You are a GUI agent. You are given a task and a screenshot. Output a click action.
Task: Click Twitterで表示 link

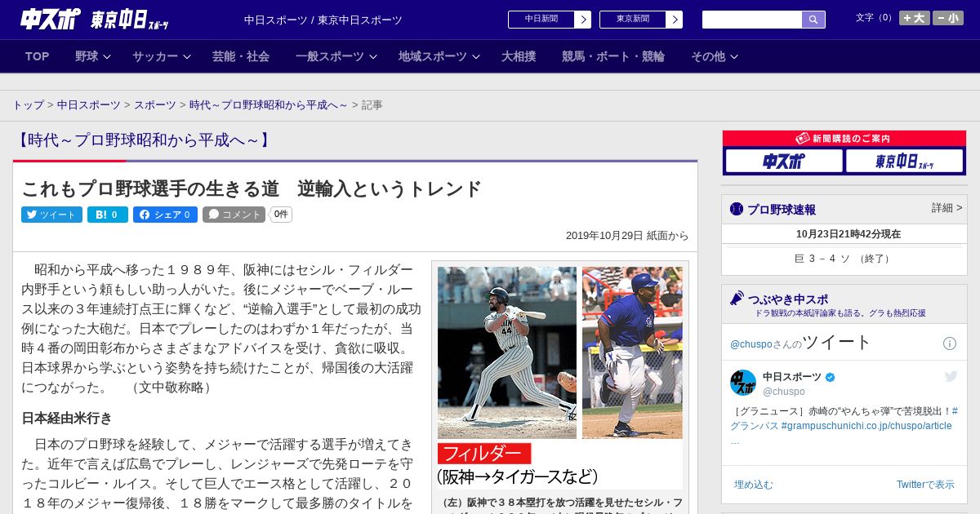click(925, 485)
